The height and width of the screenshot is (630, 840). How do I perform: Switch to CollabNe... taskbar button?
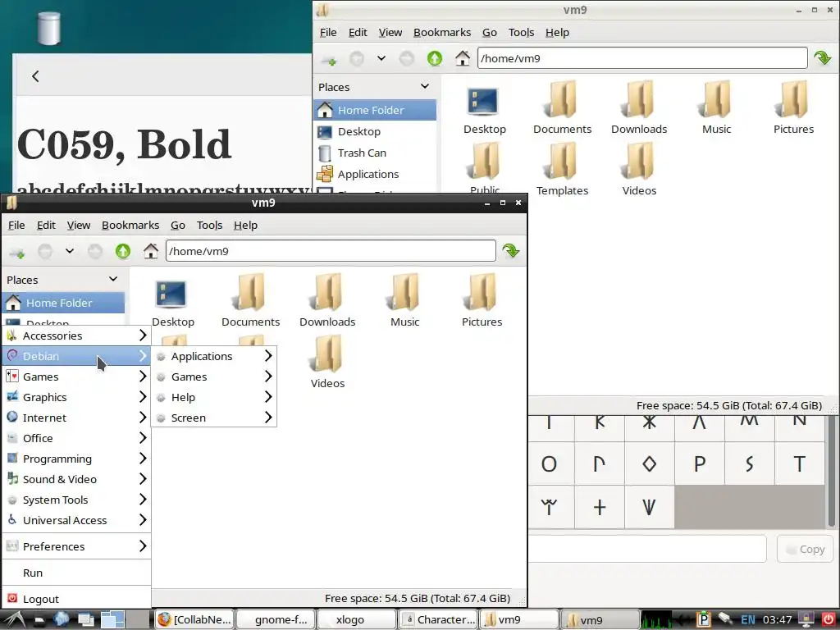tap(194, 619)
